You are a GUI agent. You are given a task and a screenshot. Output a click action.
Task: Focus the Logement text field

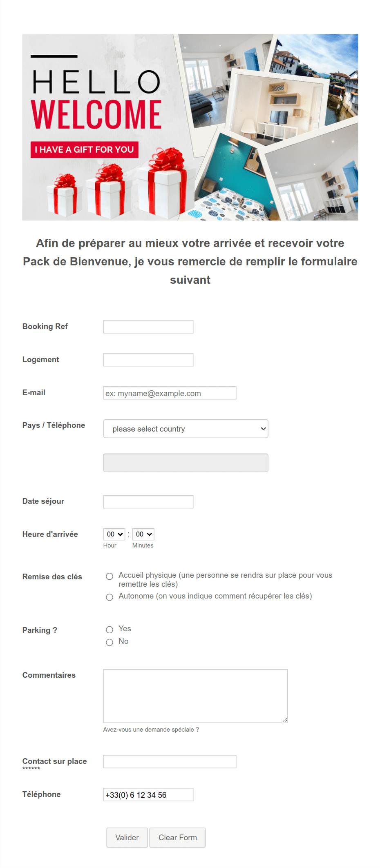148,360
